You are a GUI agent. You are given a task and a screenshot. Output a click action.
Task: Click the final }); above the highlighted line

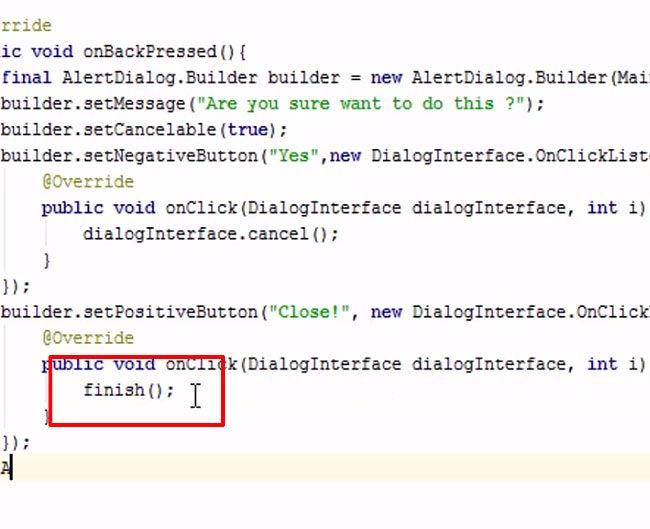(x=16, y=443)
